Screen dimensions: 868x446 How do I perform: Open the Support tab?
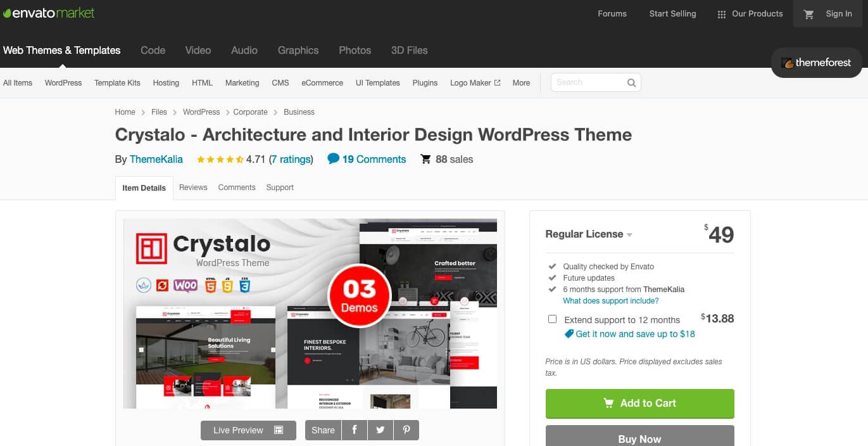coord(280,188)
